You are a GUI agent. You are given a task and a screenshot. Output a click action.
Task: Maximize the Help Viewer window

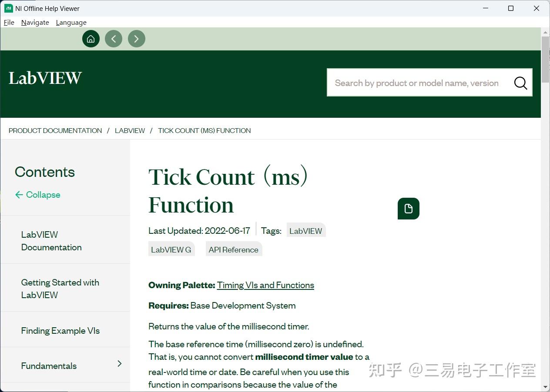[511, 8]
